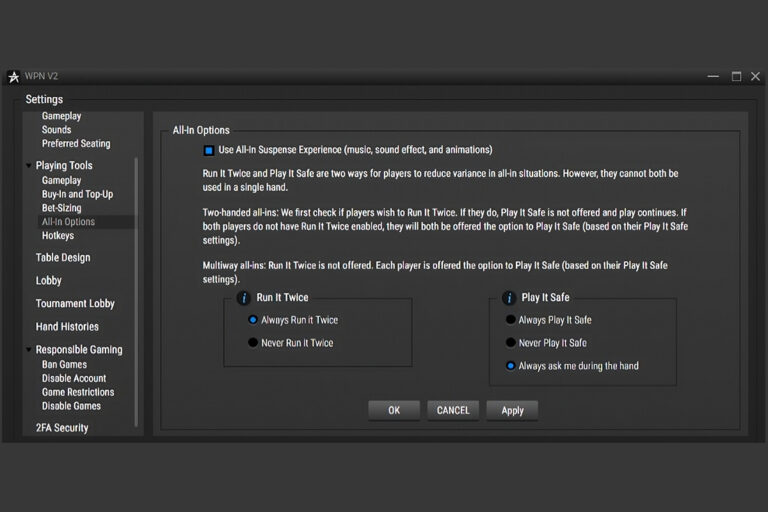
Task: Open Tournament Lobby settings
Action: (x=75, y=304)
